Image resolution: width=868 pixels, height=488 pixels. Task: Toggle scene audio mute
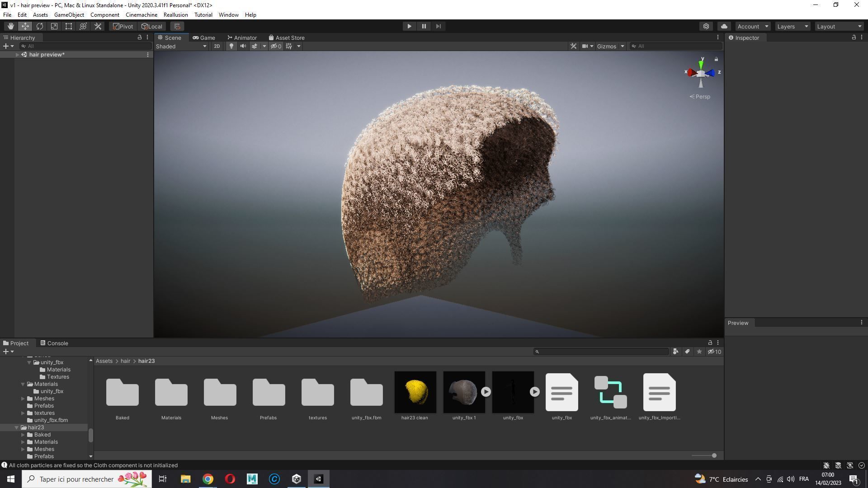tap(243, 46)
